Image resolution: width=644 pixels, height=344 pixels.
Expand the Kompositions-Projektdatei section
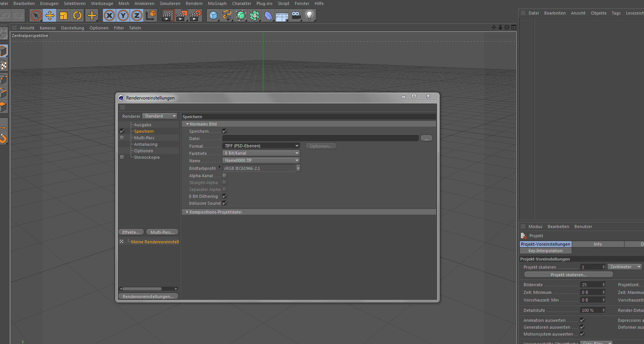pos(187,212)
